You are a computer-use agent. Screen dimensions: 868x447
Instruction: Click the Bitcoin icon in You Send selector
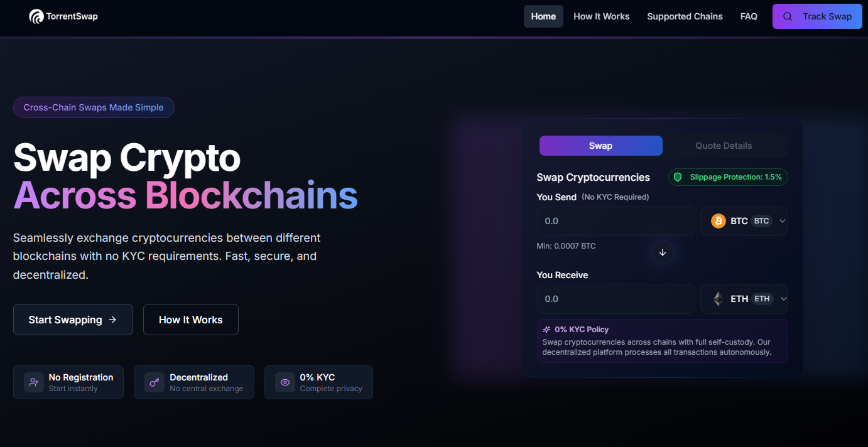(717, 220)
